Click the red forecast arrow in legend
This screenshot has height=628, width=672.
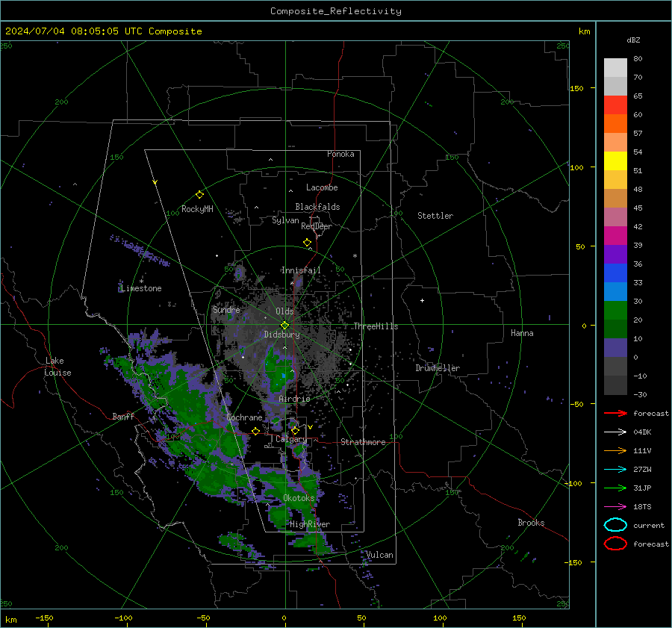[615, 413]
